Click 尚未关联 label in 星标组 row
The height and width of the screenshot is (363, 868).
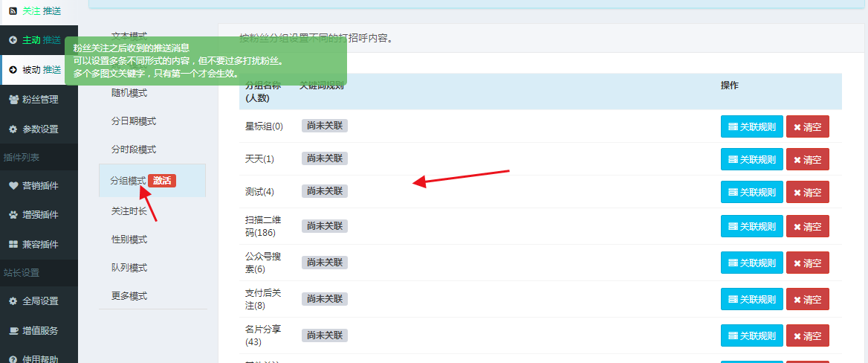(325, 125)
